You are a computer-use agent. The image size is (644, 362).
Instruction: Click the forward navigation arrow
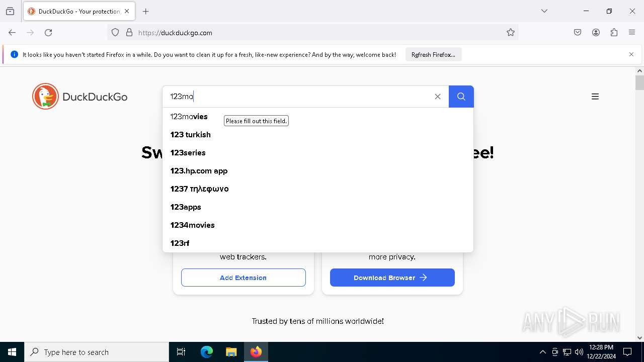[30, 33]
